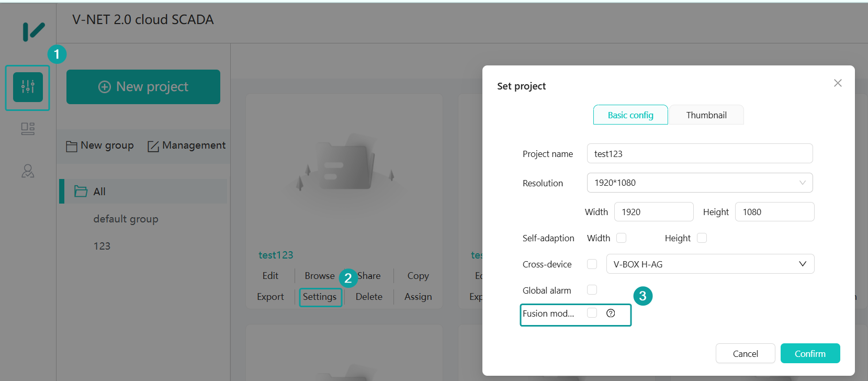Open the dashboard layout sidebar icon
868x381 pixels.
coord(28,129)
